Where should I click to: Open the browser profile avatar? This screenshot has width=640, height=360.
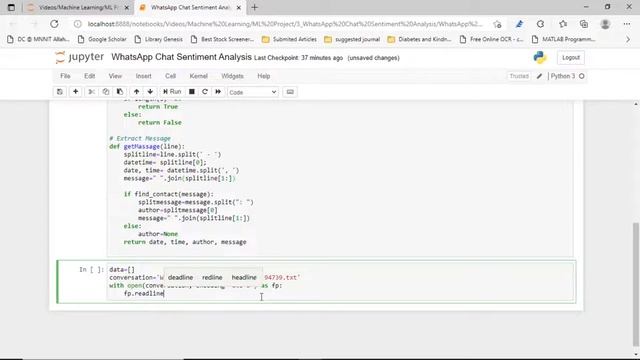click(x=605, y=24)
